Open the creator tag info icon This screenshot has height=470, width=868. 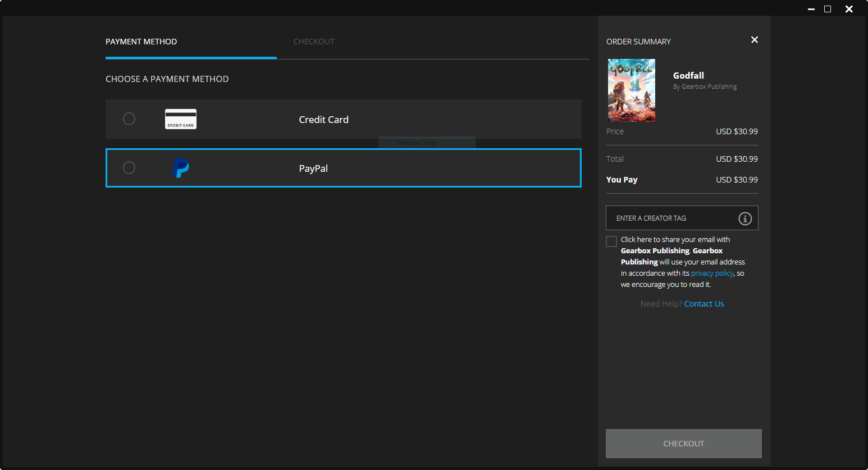(x=745, y=218)
